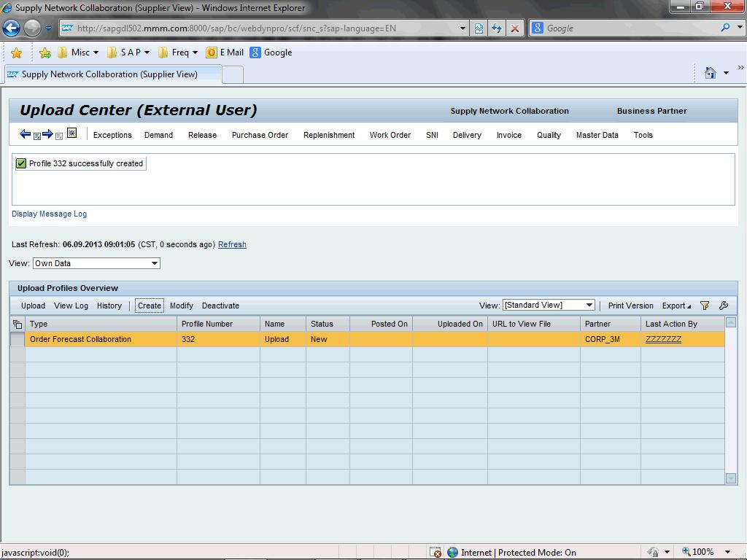
Task: Open Freq favorites folder dropdown
Action: (178, 52)
